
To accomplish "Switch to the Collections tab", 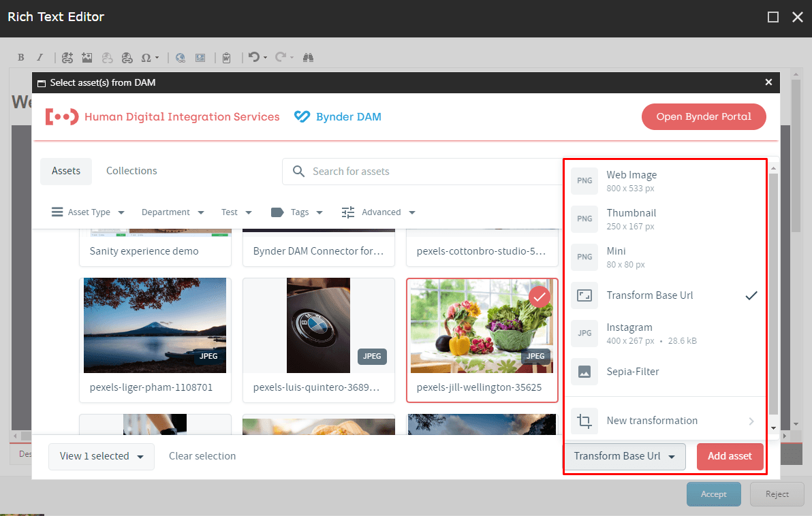I will pyautogui.click(x=131, y=171).
